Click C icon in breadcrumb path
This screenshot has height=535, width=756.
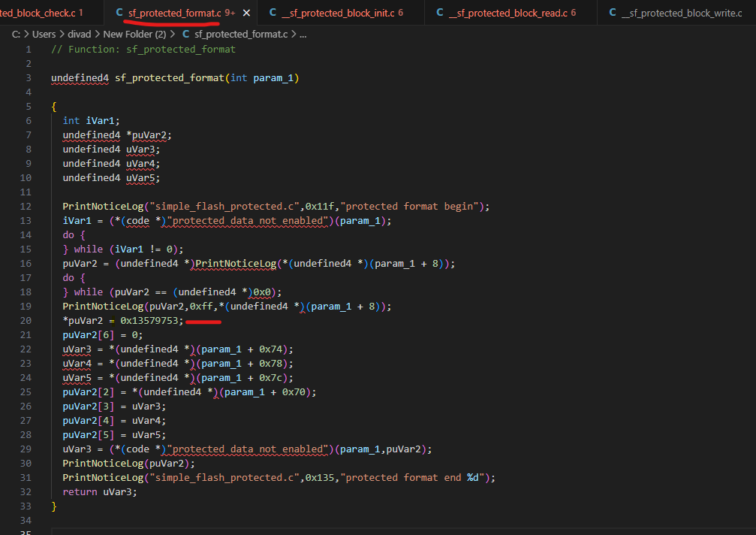[185, 35]
